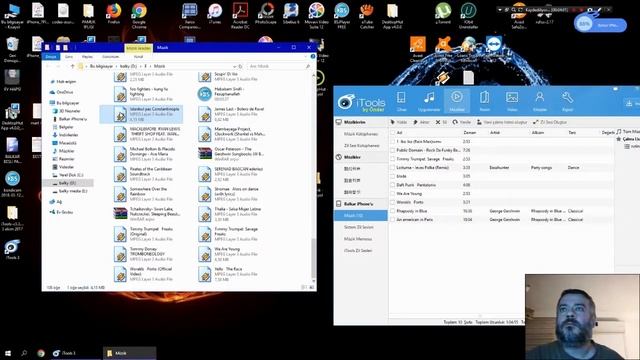Image resolution: width=640 pixels, height=360 pixels.
Task: Open the Firefox desktop shortcut
Action: (x=114, y=15)
